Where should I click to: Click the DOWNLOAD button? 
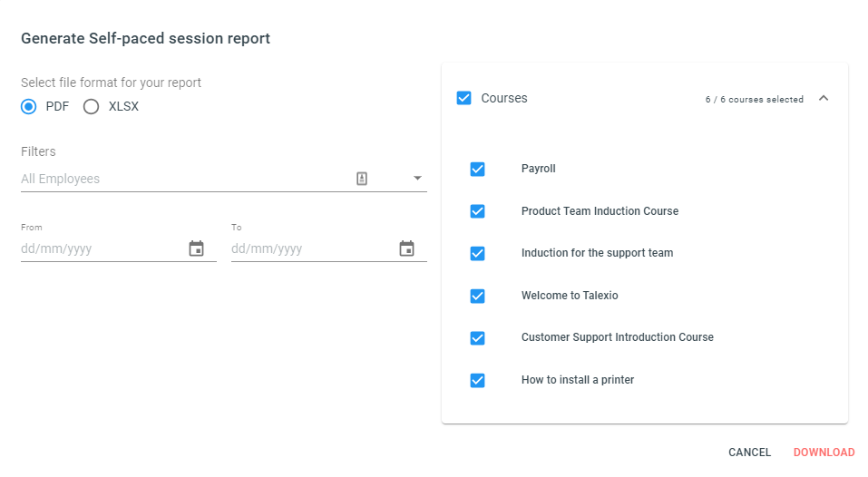tap(824, 453)
